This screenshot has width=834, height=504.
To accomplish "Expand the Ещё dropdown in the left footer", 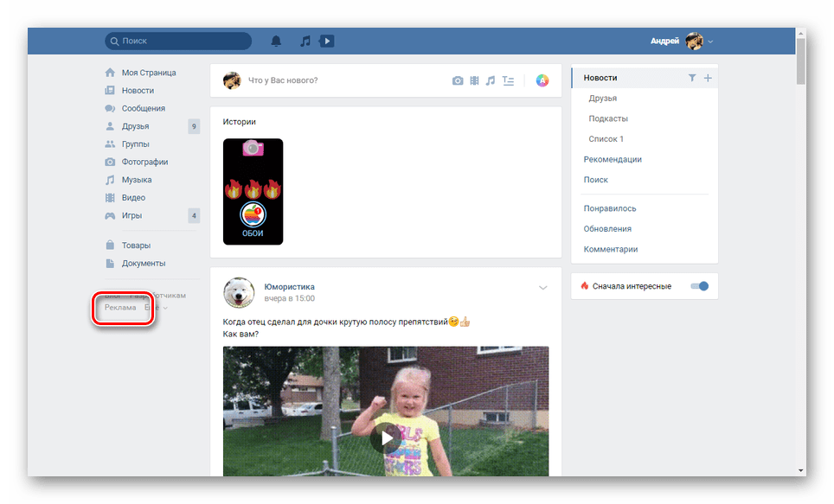I will pyautogui.click(x=156, y=308).
